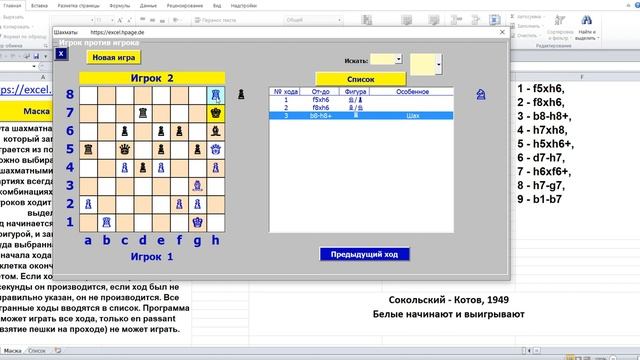Select the black rook on d7
This screenshot has height=360, width=640.
click(143, 113)
